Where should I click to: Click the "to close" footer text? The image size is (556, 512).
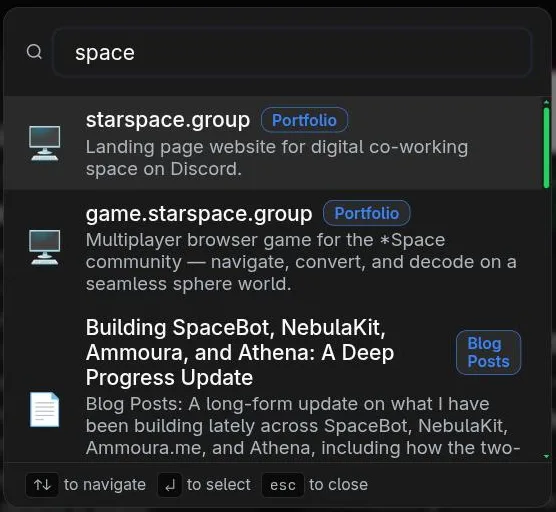click(x=338, y=484)
